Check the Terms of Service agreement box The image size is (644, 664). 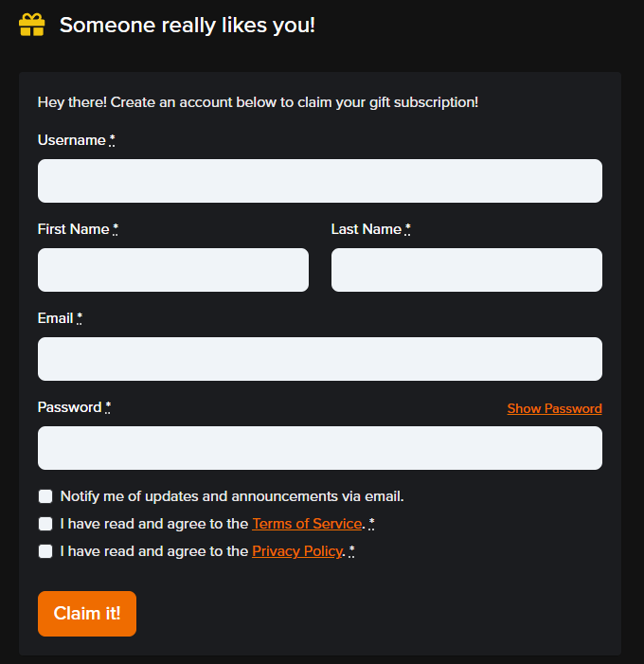[x=45, y=524]
